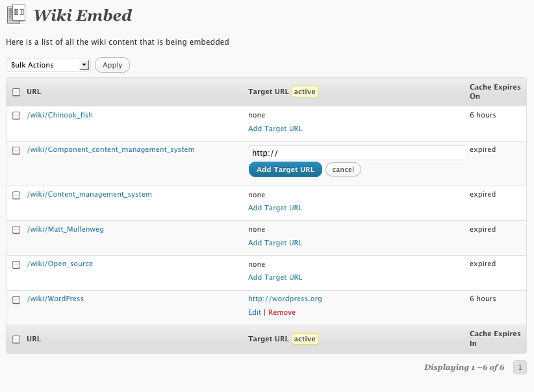Focus the http:// target URL input field
534x392 pixels.
point(357,153)
